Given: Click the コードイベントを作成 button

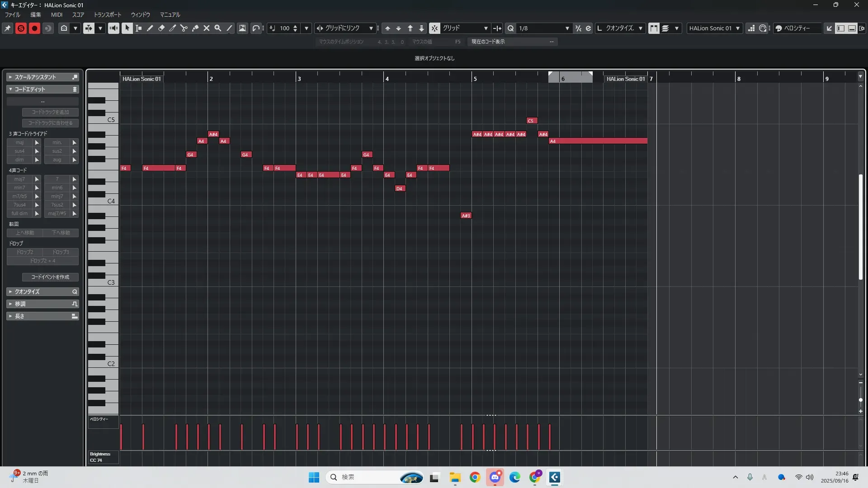Looking at the screenshot, I should tap(50, 277).
